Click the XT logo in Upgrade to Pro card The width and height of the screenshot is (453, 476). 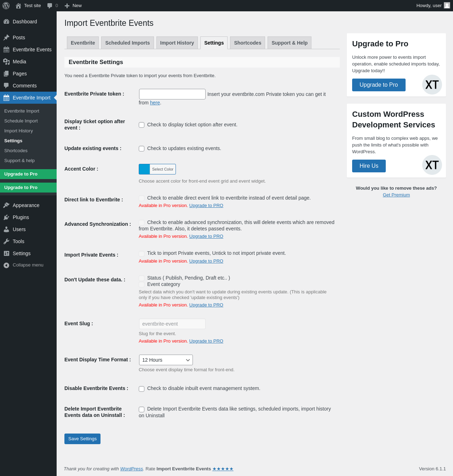pyautogui.click(x=432, y=85)
